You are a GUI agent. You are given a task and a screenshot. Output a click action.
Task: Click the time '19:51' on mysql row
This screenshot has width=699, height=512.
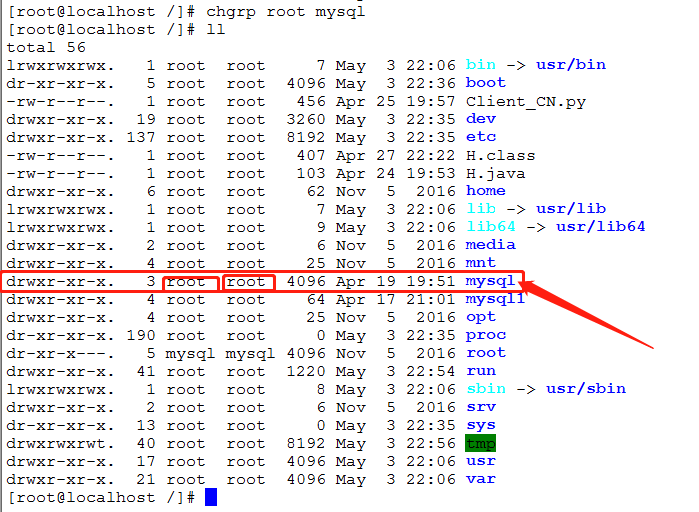tap(431, 281)
